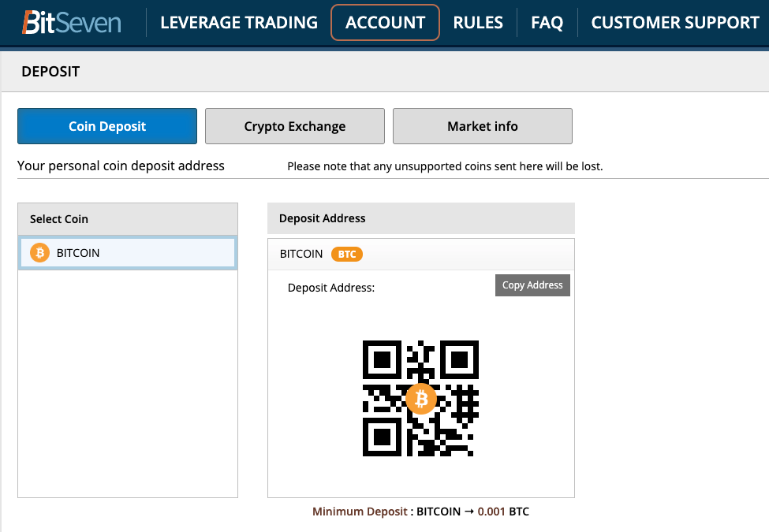Click the DEPOSIT page heading
The width and height of the screenshot is (769, 532).
pos(50,72)
